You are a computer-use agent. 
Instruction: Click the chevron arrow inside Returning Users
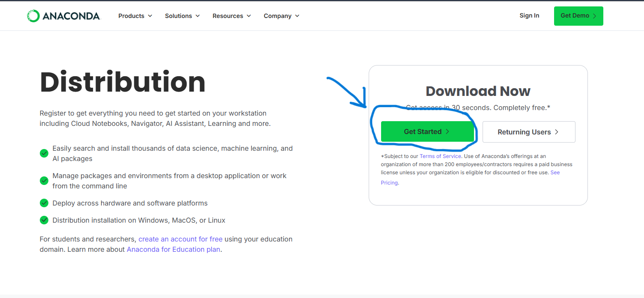click(x=556, y=132)
